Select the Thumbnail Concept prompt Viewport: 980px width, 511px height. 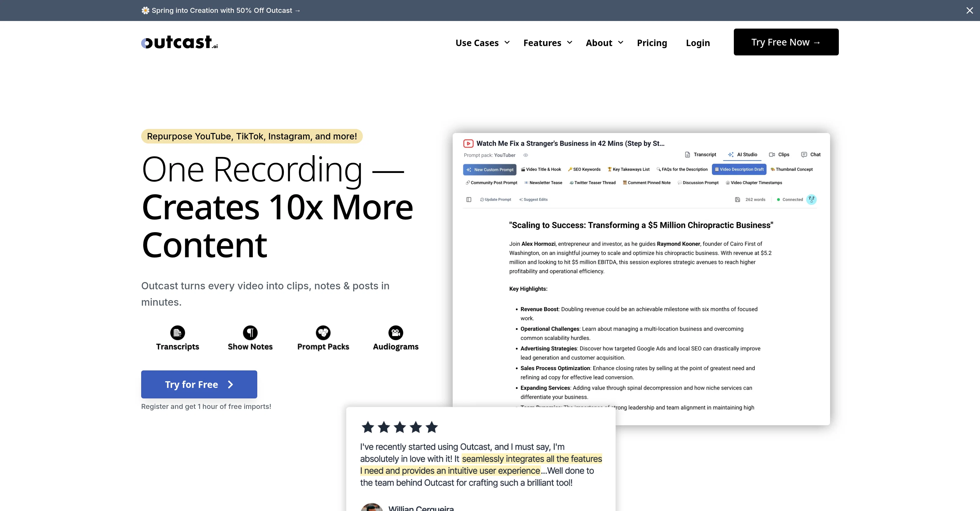[791, 169]
